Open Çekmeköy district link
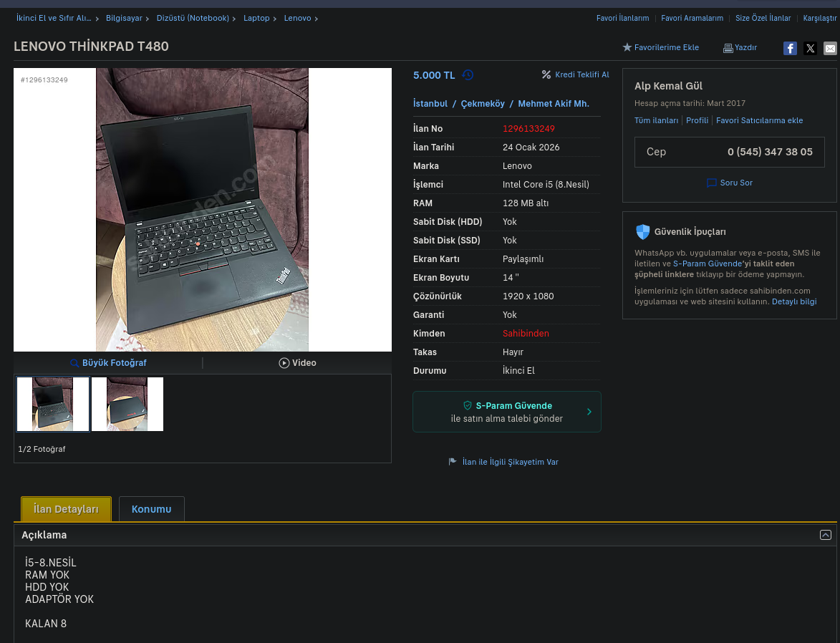 pyautogui.click(x=482, y=103)
